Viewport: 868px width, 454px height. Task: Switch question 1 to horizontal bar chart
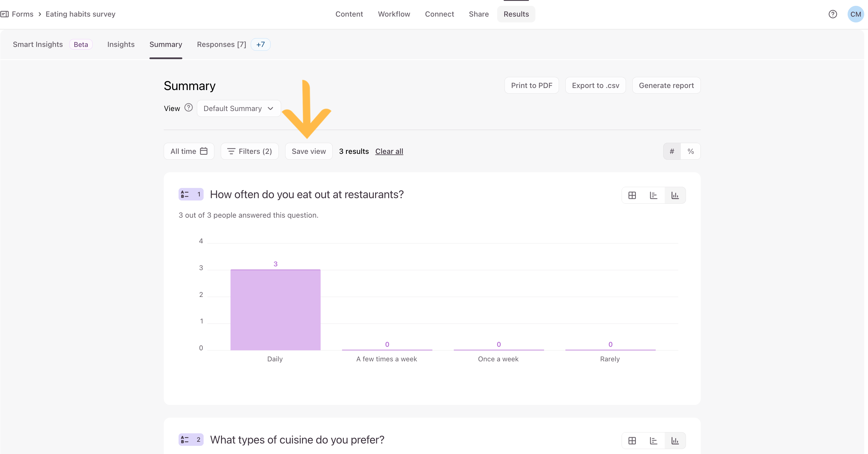[653, 196]
